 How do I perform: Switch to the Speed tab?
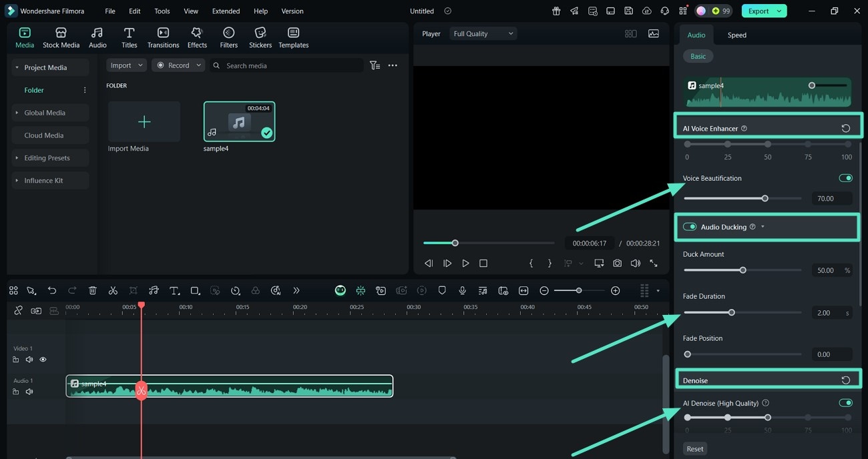(x=737, y=35)
